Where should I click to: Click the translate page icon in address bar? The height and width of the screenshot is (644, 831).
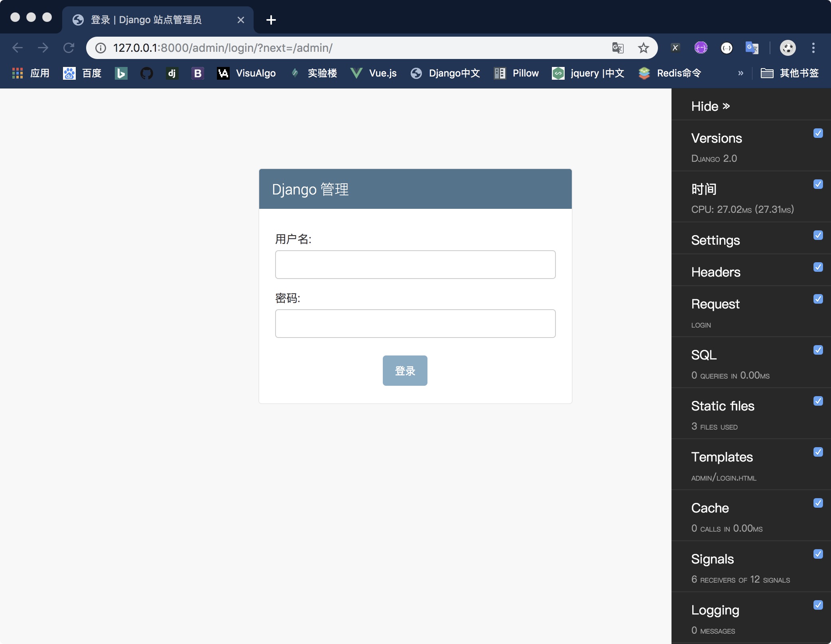(x=618, y=48)
